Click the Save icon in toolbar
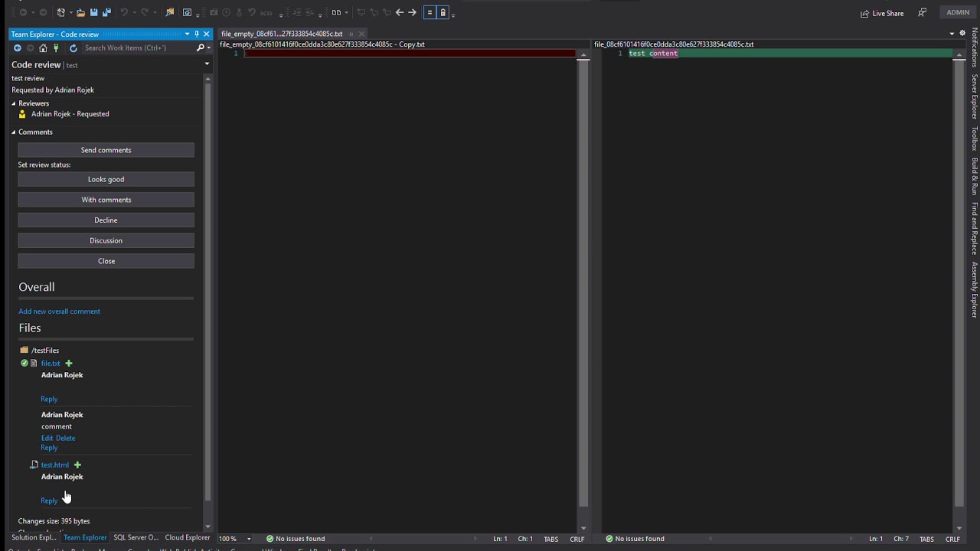Screen dimensions: 980x551 (x=93, y=12)
